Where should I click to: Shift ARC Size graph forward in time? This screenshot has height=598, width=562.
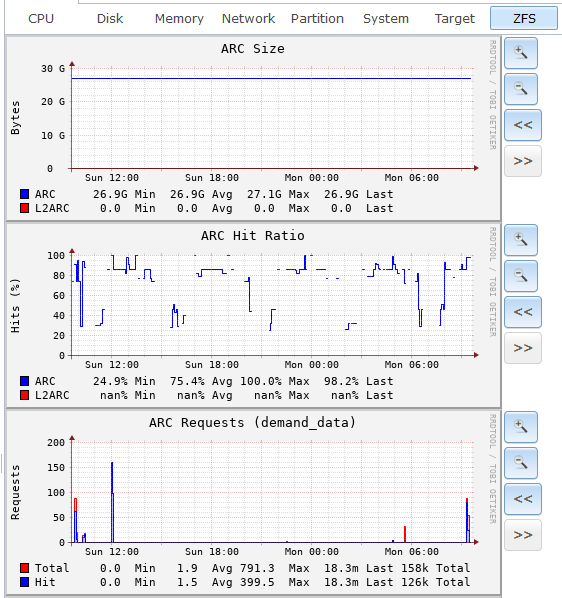coord(523,161)
